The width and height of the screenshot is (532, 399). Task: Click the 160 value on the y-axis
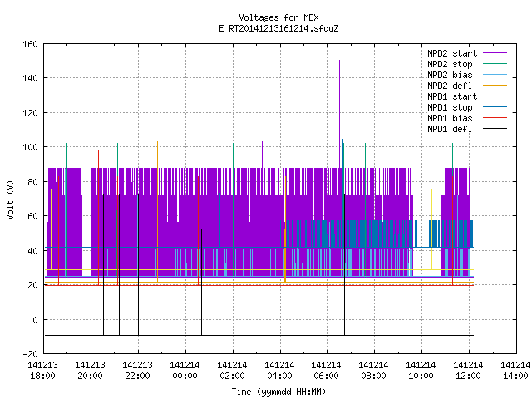30,44
